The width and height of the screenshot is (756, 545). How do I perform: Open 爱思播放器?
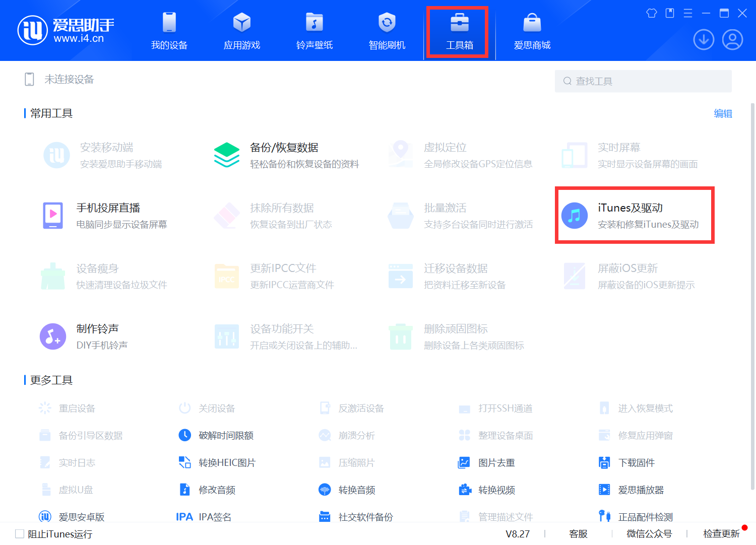pos(631,490)
